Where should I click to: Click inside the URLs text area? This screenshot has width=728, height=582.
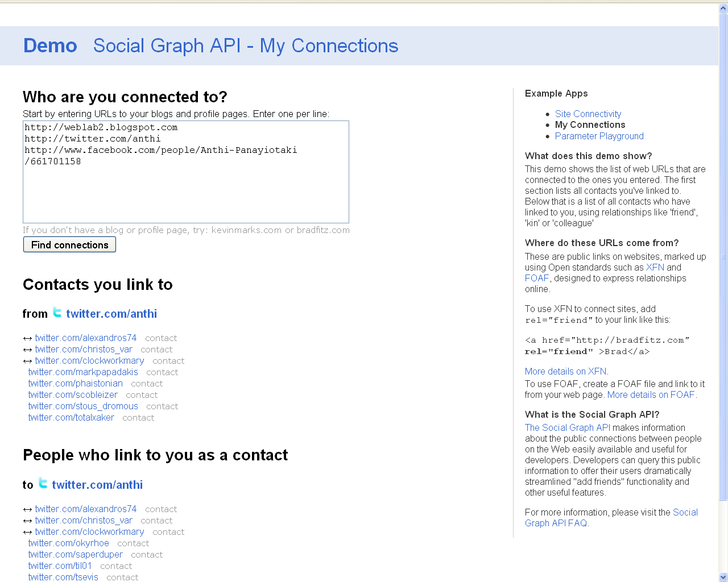[185, 188]
